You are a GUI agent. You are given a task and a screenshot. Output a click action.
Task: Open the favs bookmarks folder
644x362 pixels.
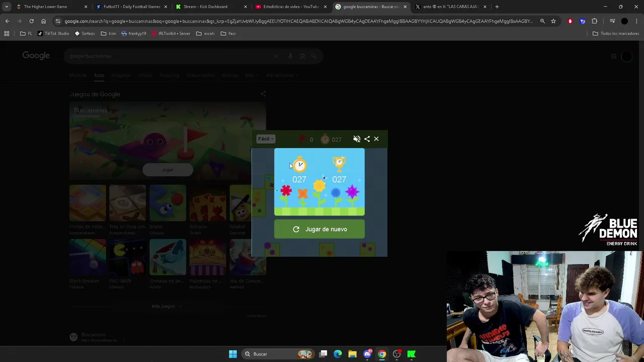[x=228, y=33]
